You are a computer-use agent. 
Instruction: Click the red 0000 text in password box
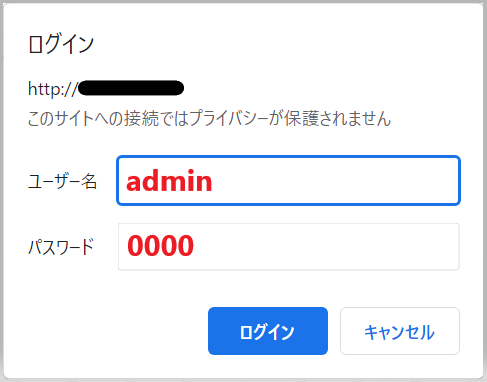(x=160, y=246)
